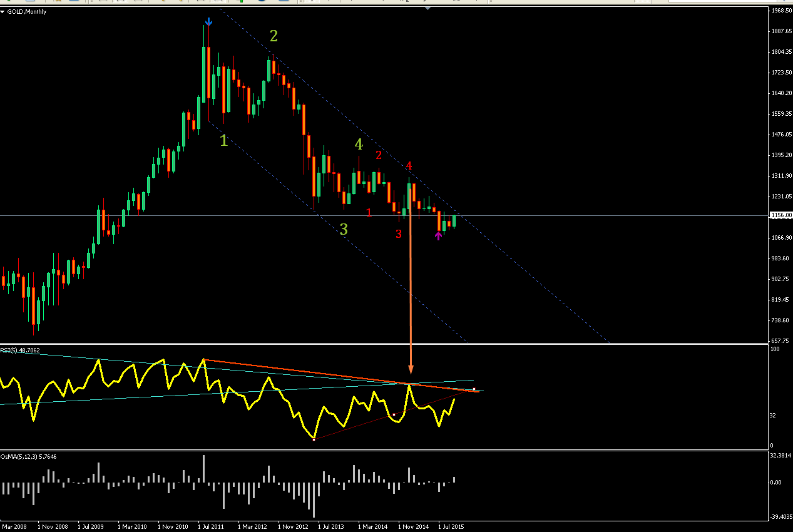Click the 1 Jul 2015 date label
The height and width of the screenshot is (532, 793).
pos(453,527)
